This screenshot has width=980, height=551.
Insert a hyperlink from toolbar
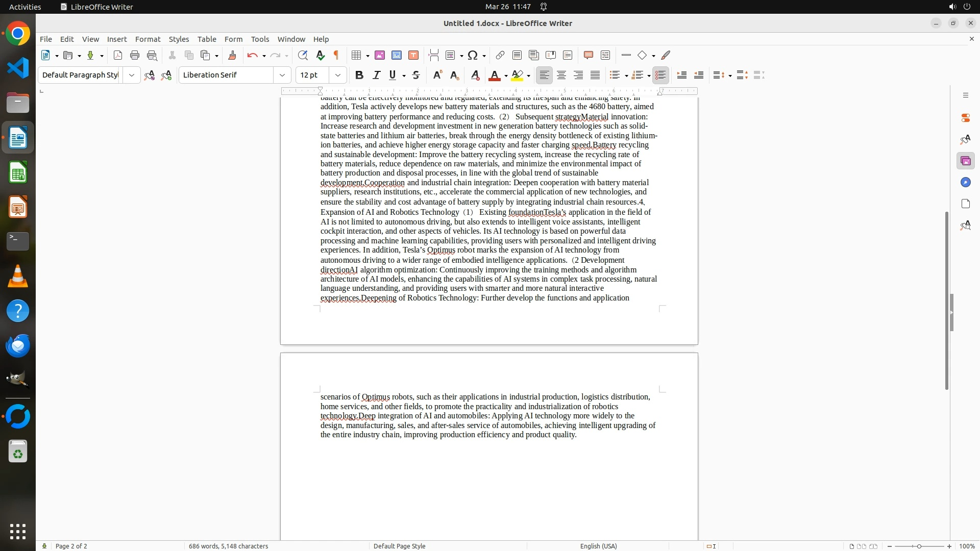coord(500,56)
